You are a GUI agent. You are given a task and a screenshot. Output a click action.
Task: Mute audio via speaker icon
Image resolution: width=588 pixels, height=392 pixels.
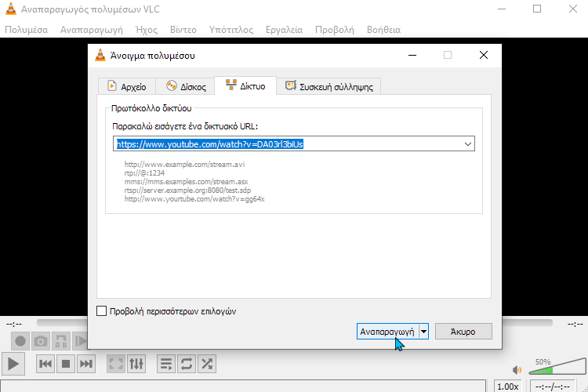(517, 370)
